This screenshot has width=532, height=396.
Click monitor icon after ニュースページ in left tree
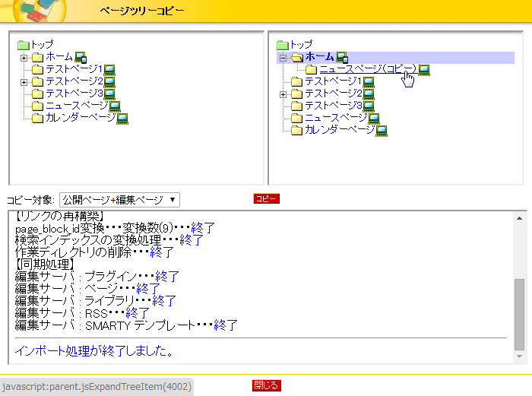(x=114, y=106)
